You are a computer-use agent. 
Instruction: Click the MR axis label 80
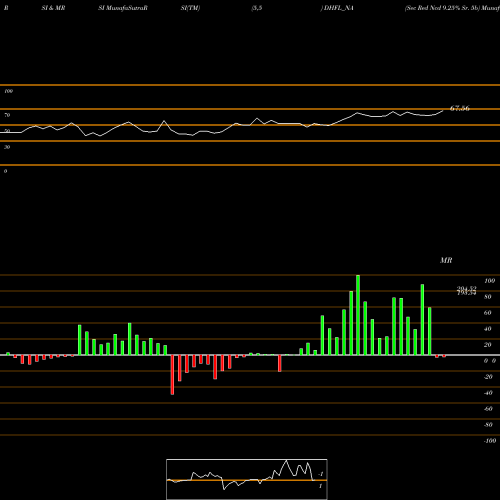pos(488,297)
